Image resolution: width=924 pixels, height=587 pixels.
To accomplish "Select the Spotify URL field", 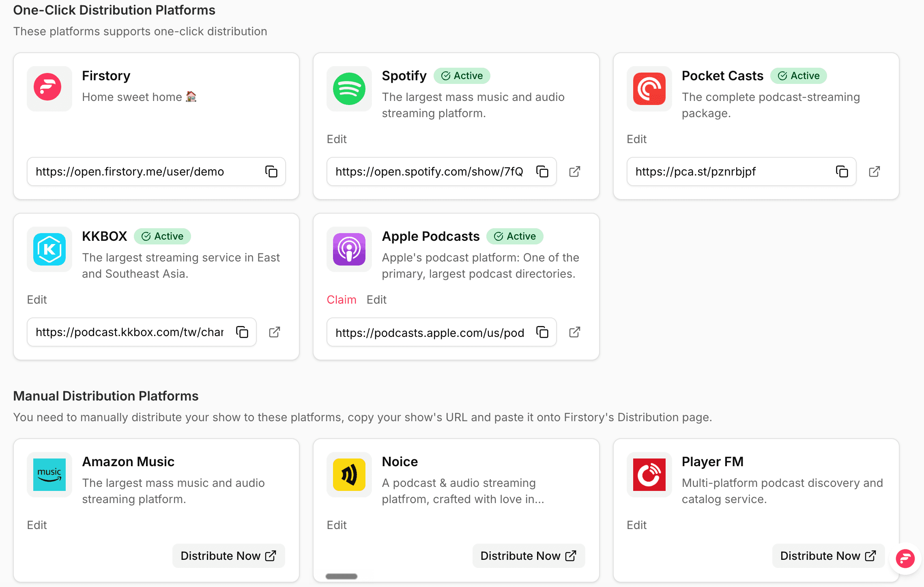I will tap(441, 171).
